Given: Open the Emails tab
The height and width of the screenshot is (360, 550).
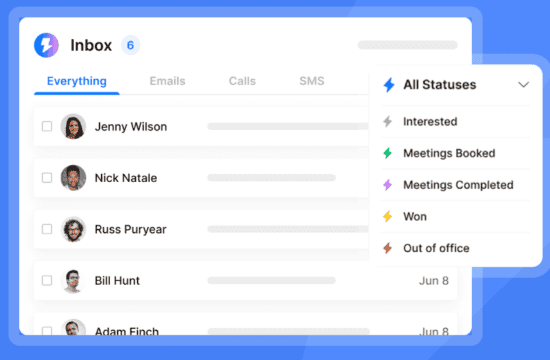Looking at the screenshot, I should [x=167, y=81].
